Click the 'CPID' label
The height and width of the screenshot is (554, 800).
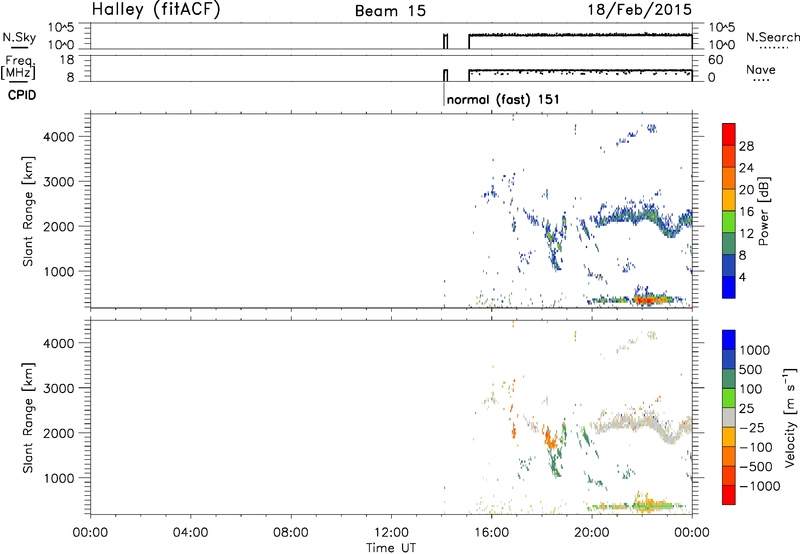[x=22, y=95]
